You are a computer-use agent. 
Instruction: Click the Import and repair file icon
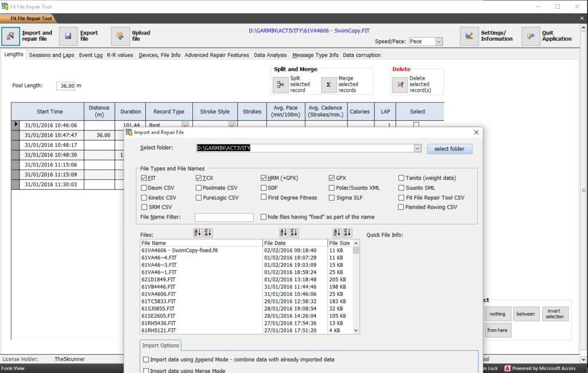pos(10,36)
